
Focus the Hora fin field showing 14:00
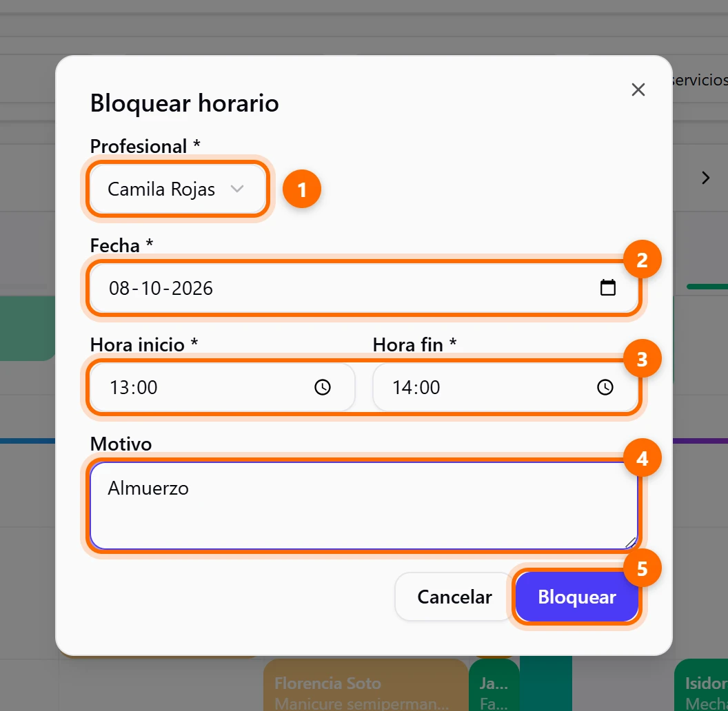505,387
